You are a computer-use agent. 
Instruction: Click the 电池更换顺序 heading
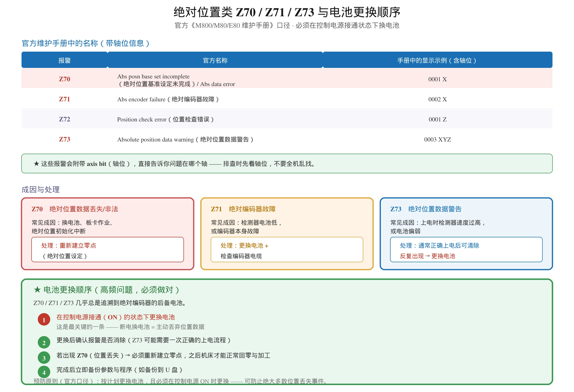tap(106, 289)
